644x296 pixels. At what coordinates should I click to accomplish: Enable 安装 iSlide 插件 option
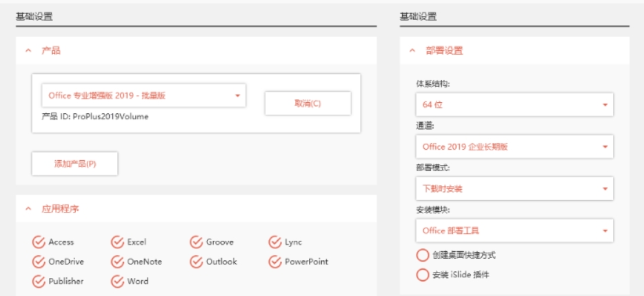click(423, 275)
